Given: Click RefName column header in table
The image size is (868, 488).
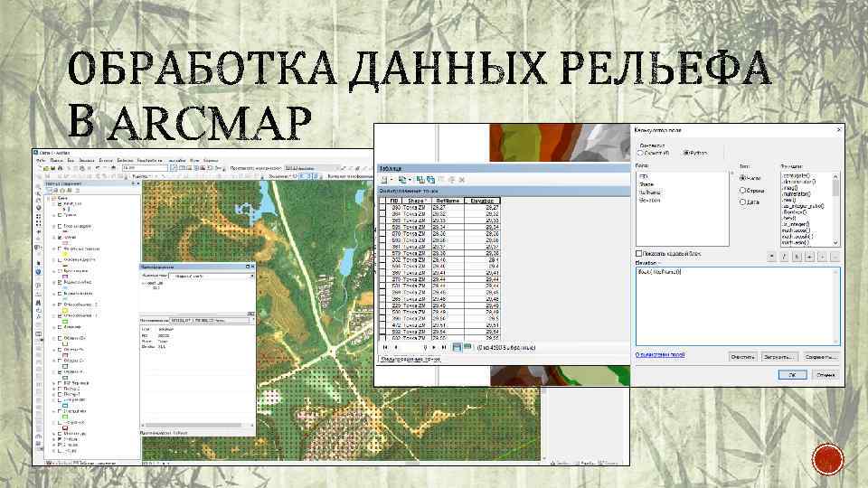Looking at the screenshot, I should pyautogui.click(x=448, y=201).
